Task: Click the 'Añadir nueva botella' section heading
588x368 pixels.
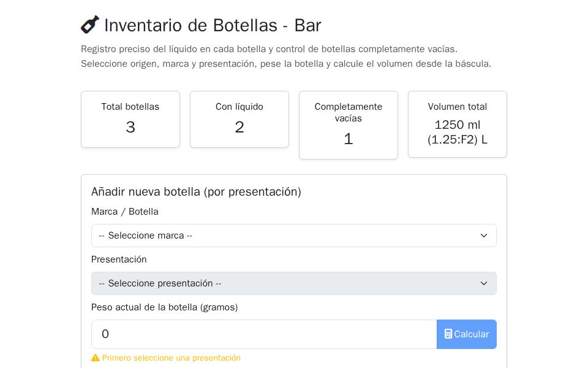Action: (x=197, y=192)
